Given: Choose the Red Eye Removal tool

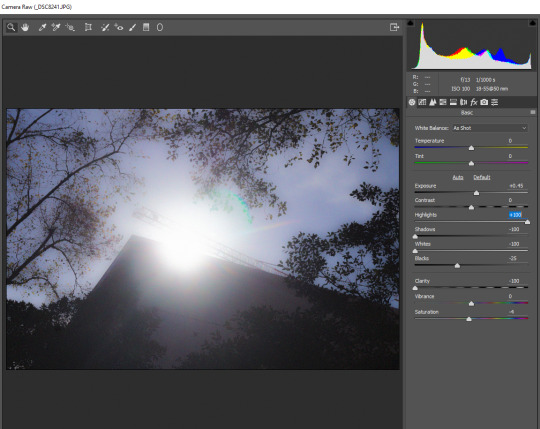Looking at the screenshot, I should pos(119,27).
